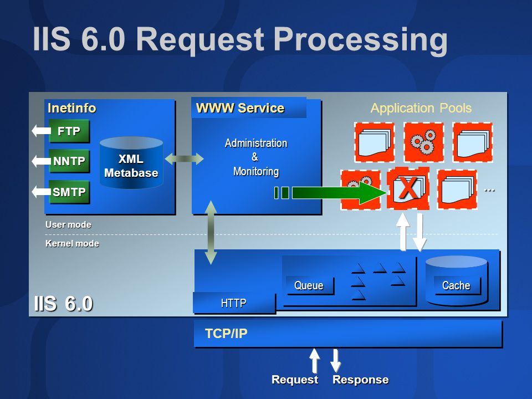Select the top-row gears application pool

(x=423, y=142)
